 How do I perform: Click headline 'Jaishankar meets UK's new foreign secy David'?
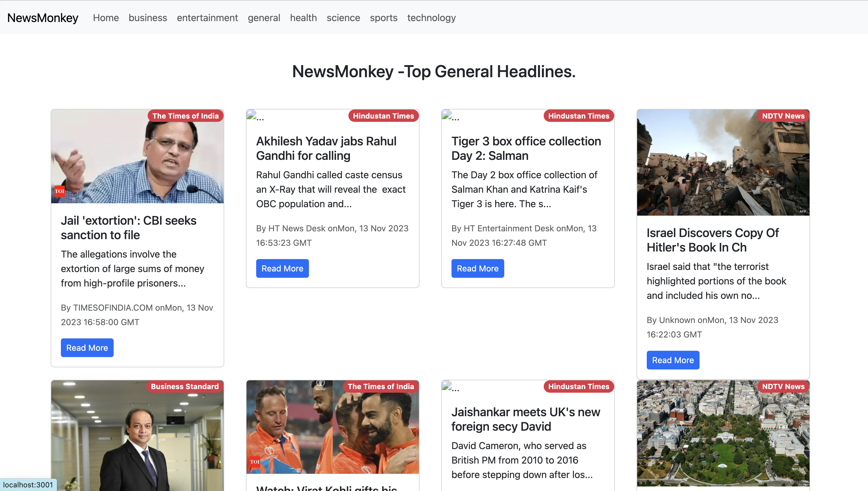(526, 419)
